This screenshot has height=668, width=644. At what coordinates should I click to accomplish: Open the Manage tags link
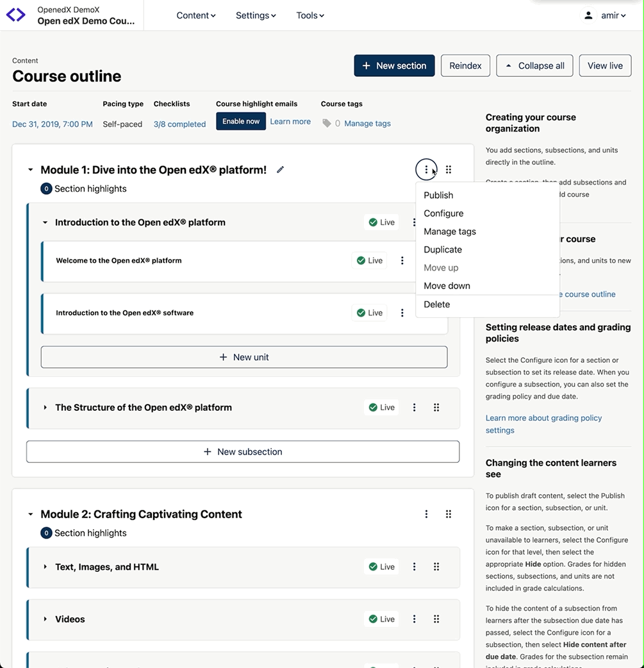pos(367,124)
